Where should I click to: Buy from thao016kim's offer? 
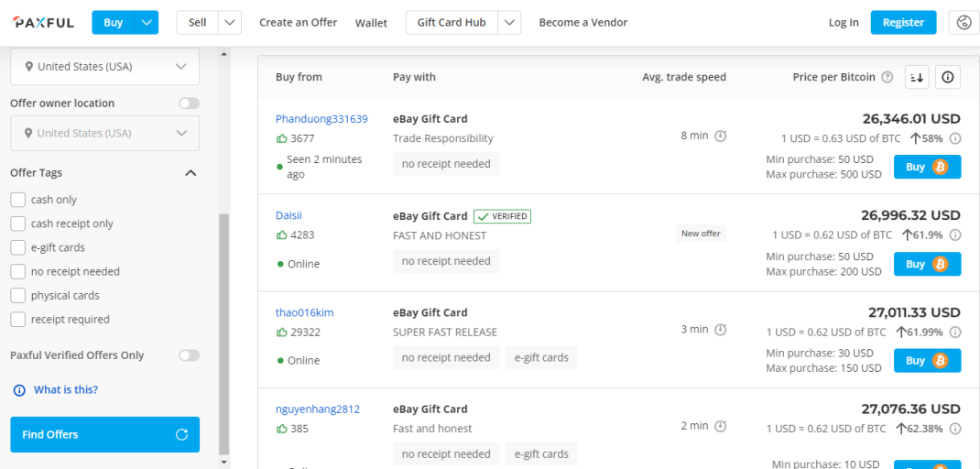pos(927,361)
